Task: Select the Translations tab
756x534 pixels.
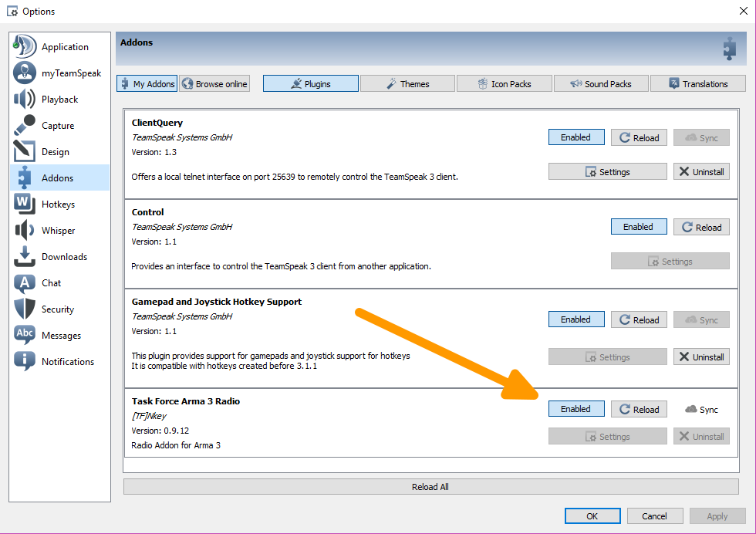Action: coord(698,84)
